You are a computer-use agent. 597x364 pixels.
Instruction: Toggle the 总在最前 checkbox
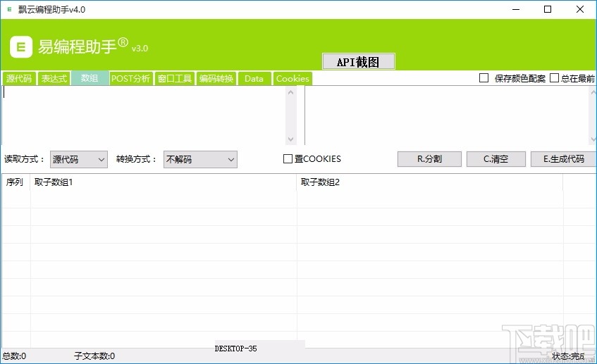[554, 78]
